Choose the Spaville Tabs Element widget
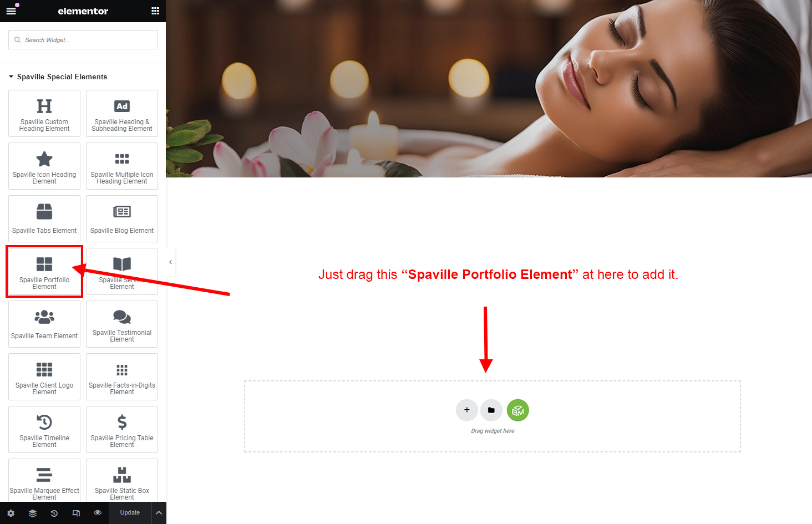This screenshot has height=524, width=812. click(x=44, y=219)
